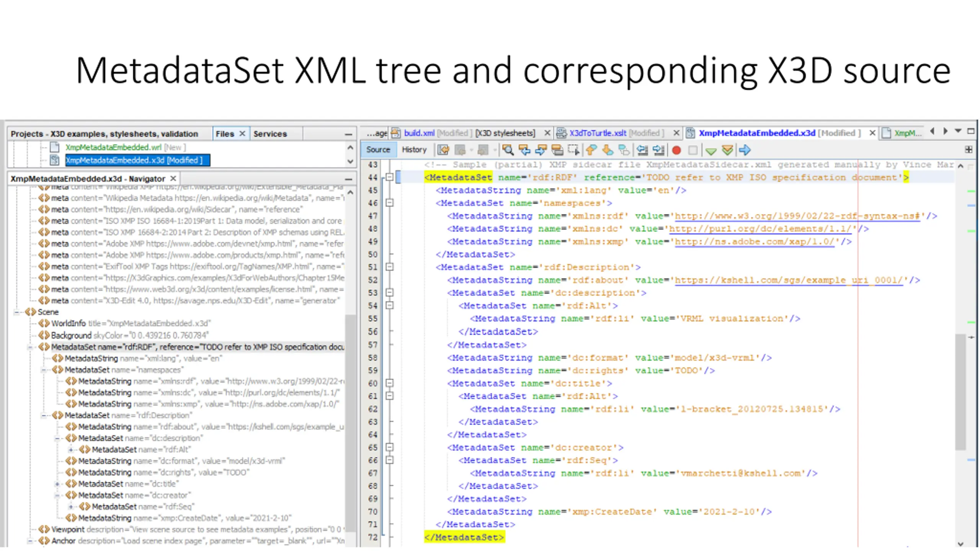Select XmpMetadataEmbedded.x3d editor tab
The image size is (980, 551).
point(779,133)
